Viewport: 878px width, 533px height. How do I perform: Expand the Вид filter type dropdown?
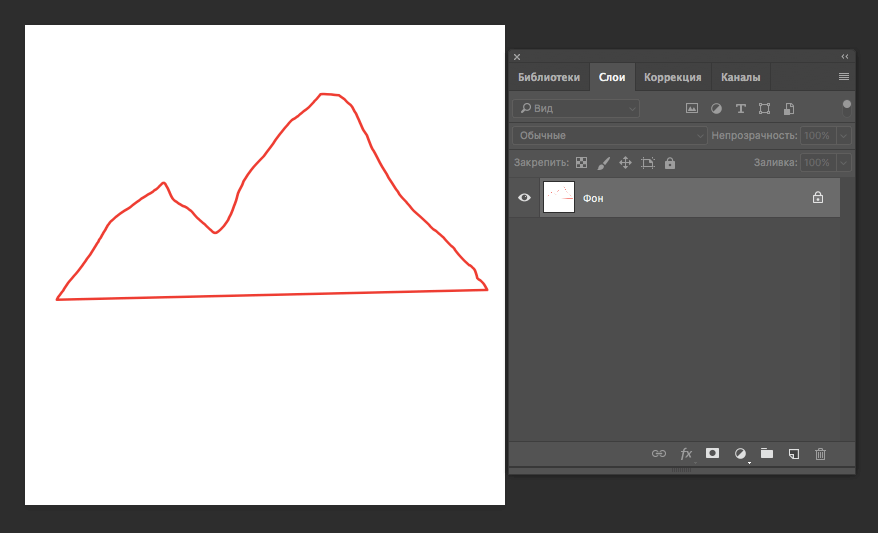tap(575, 108)
